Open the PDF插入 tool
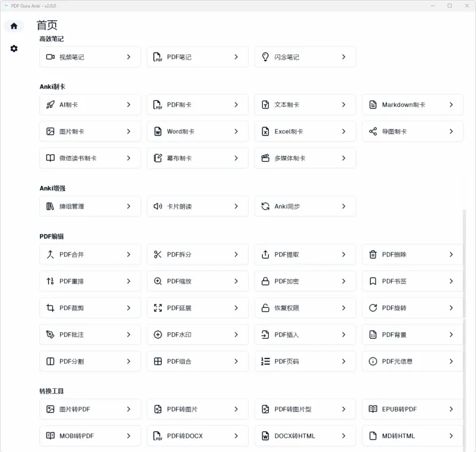 [x=305, y=335]
